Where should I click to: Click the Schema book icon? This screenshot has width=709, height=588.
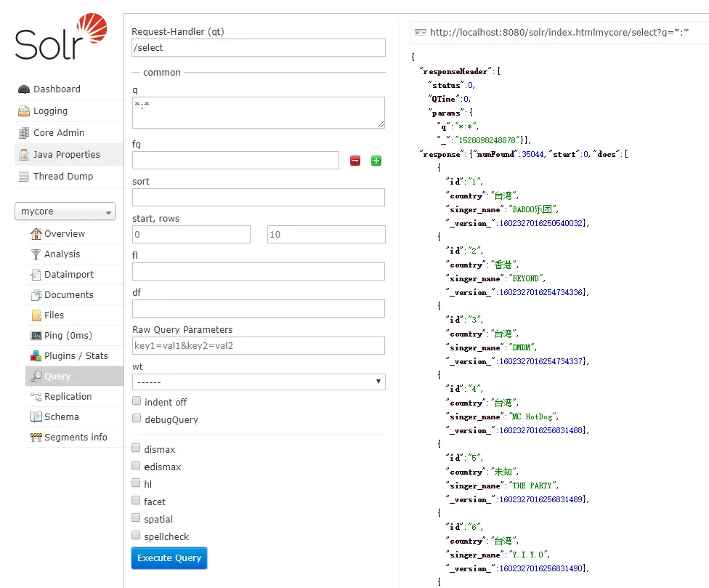(36, 417)
